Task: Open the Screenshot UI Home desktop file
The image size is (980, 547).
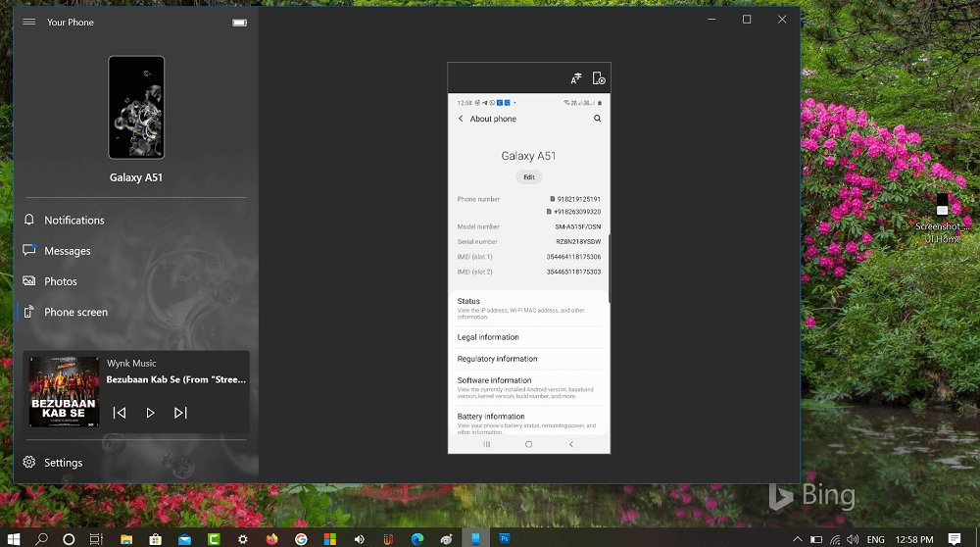Action: coord(942,220)
